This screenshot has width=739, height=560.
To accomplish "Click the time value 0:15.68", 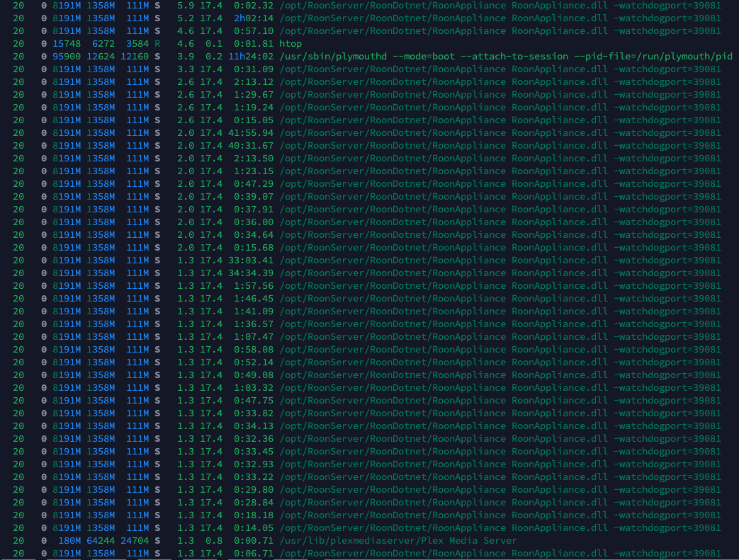I will pos(254,247).
